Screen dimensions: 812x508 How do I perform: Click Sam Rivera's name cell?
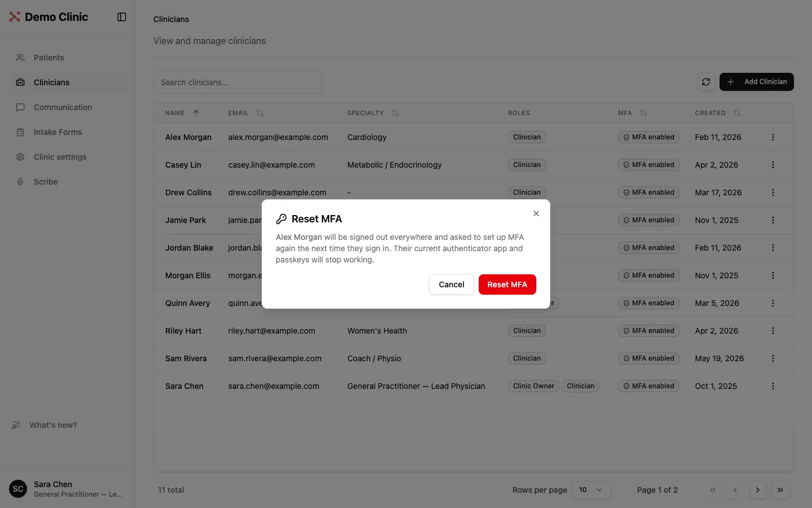[186, 358]
